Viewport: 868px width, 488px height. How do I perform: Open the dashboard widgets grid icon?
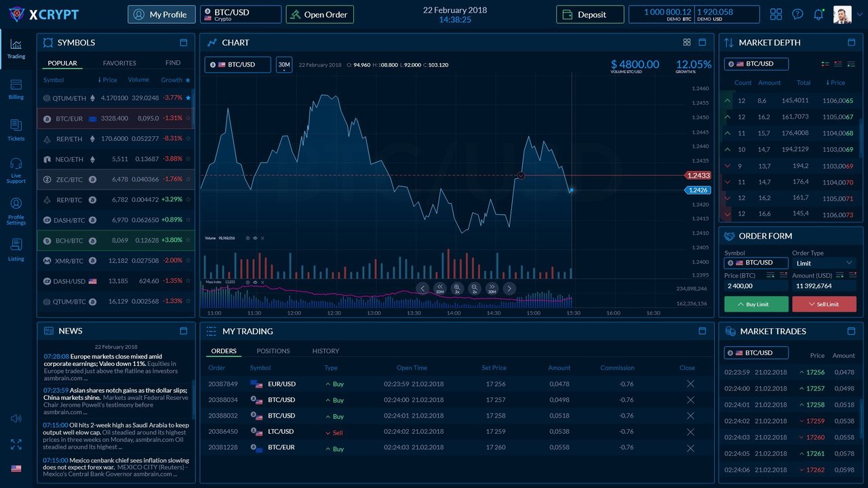pos(776,14)
